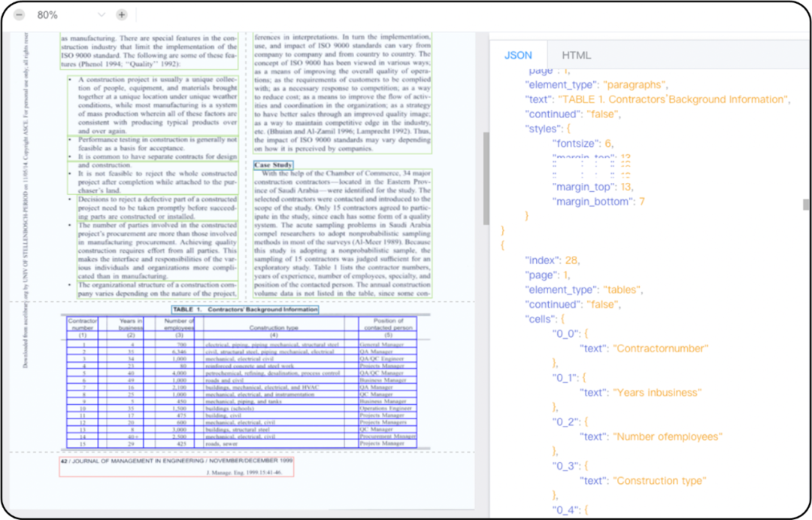Click the "Contractornumber" text value in JSON
This screenshot has height=520, width=812.
coord(661,348)
